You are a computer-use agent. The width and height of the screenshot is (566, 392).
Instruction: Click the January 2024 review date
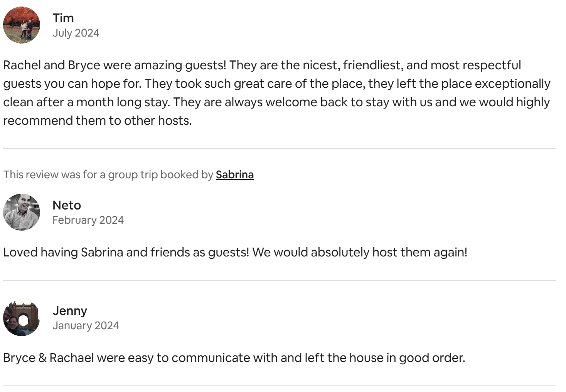(86, 326)
